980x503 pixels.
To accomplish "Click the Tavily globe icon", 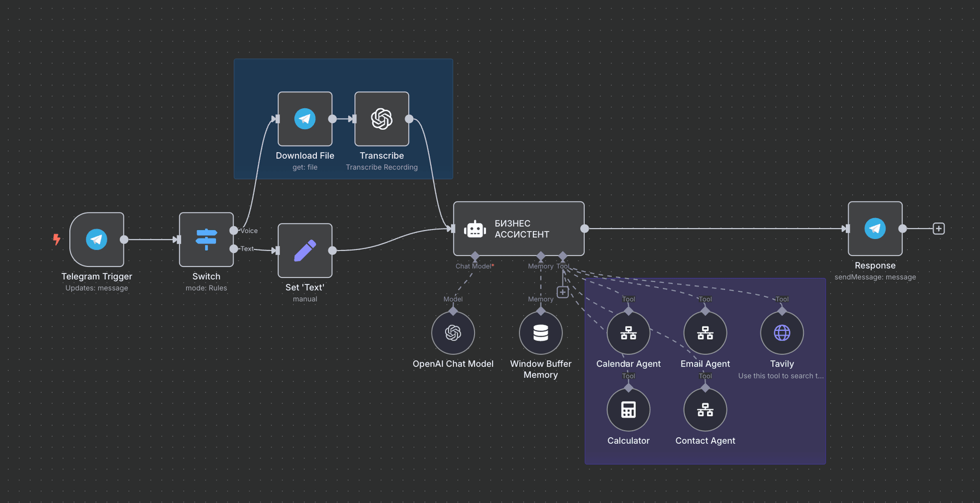I will coord(781,332).
